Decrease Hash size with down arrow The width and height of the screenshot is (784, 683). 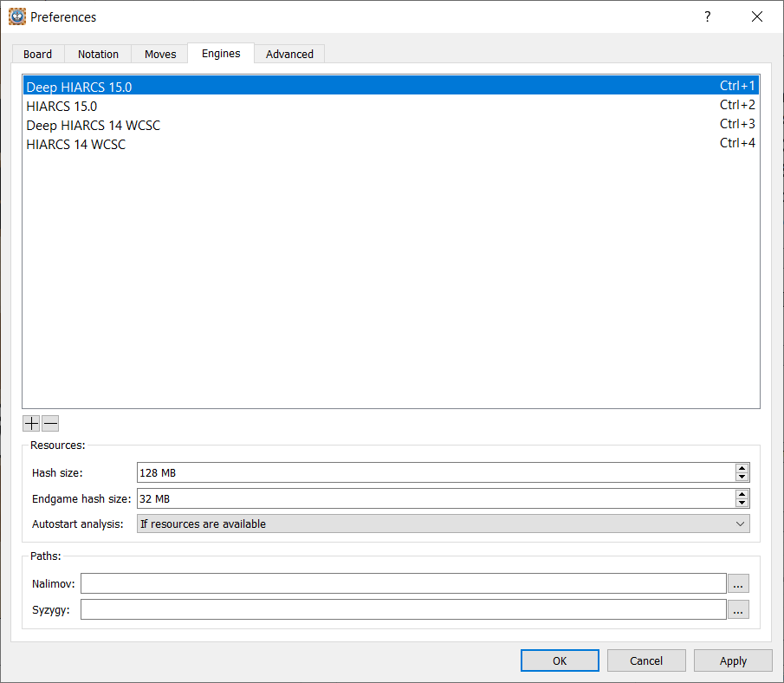coord(742,477)
